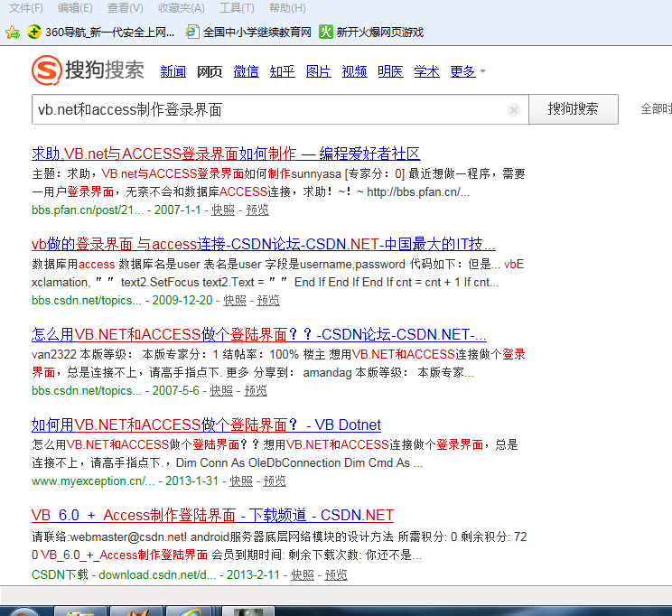Screen dimensions: 672x616
Task: Open the 工具(T) menu
Action: pos(237,8)
